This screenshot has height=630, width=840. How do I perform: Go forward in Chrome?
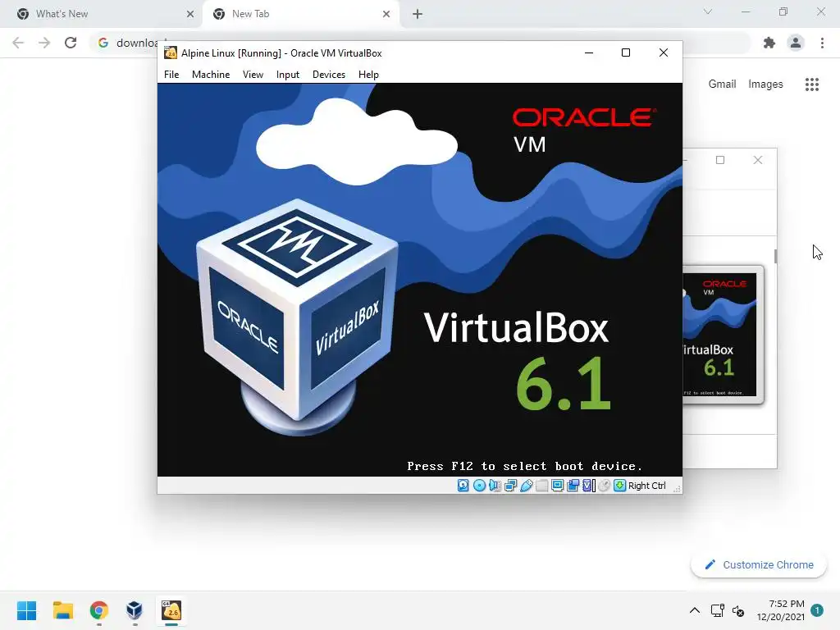[x=44, y=43]
